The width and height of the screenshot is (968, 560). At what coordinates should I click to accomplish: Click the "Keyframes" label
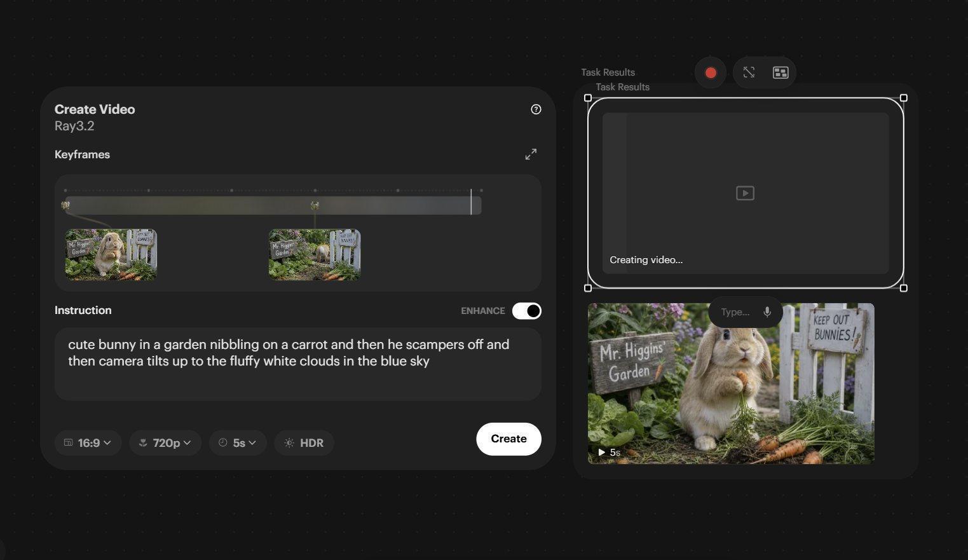(x=82, y=154)
